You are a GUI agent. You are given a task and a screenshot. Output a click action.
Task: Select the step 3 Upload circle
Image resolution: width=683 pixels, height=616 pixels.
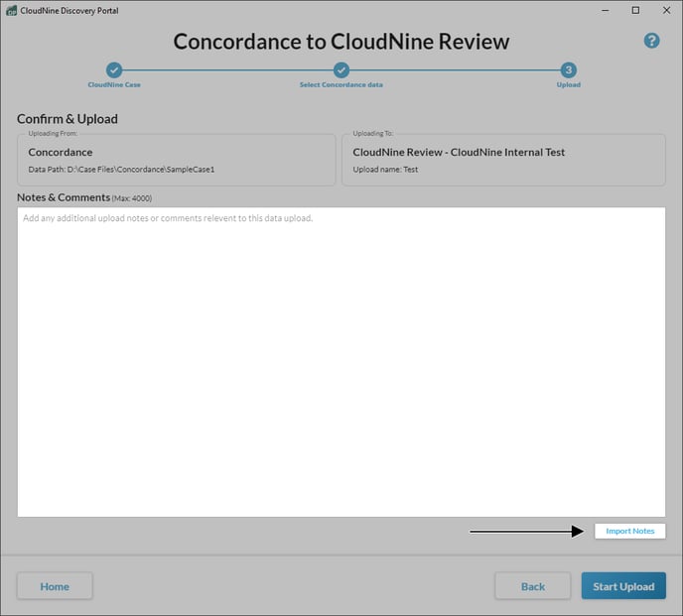pyautogui.click(x=568, y=69)
